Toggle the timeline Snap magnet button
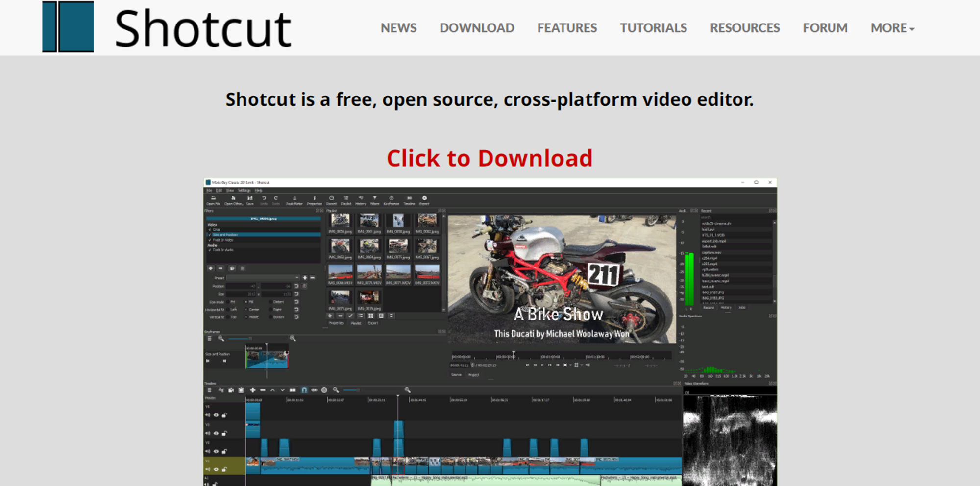The height and width of the screenshot is (486, 980). 304,390
